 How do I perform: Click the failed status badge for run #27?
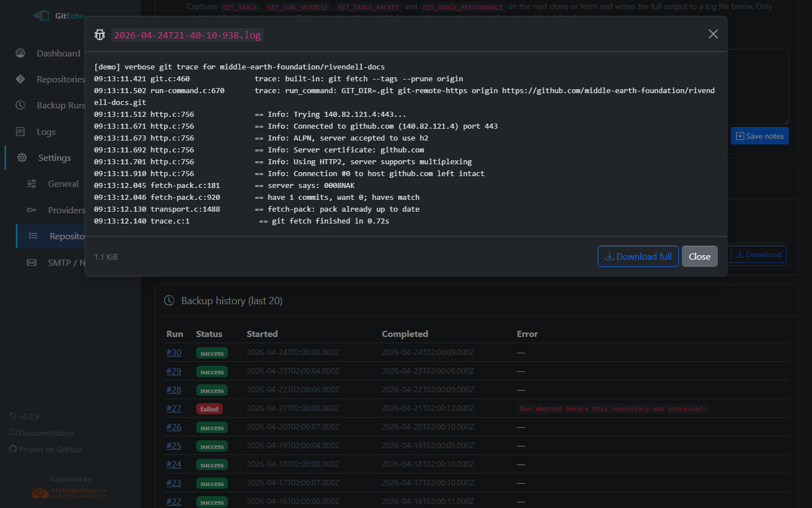click(209, 409)
